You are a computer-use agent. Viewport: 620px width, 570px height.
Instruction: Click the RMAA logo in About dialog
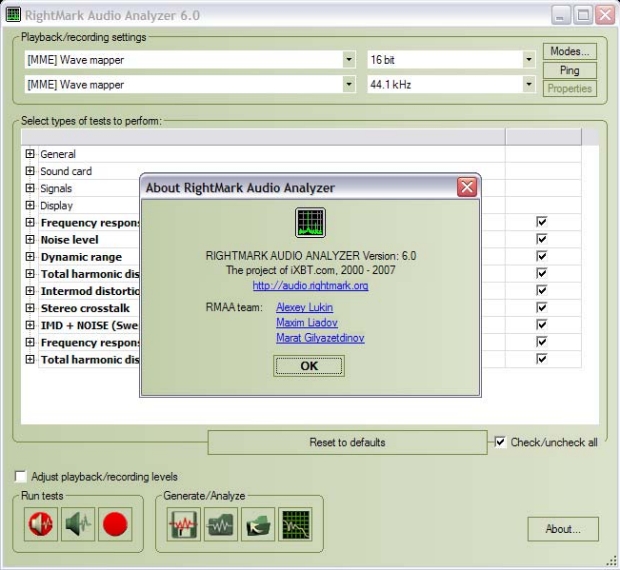[310, 223]
